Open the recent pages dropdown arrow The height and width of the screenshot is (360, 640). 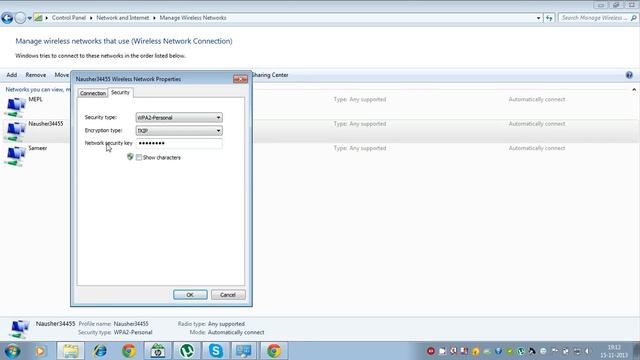pos(29,18)
